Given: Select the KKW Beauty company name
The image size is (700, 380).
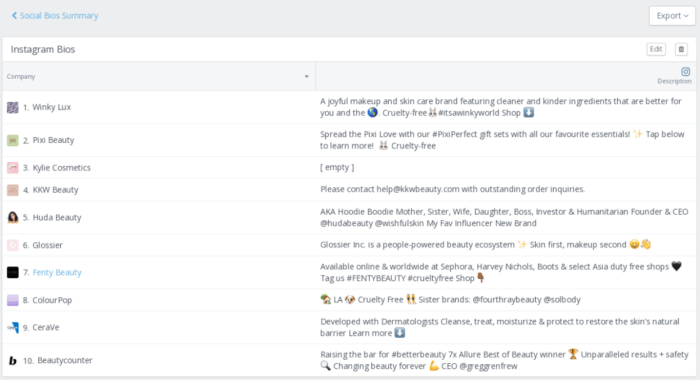Looking at the screenshot, I should pos(55,190).
